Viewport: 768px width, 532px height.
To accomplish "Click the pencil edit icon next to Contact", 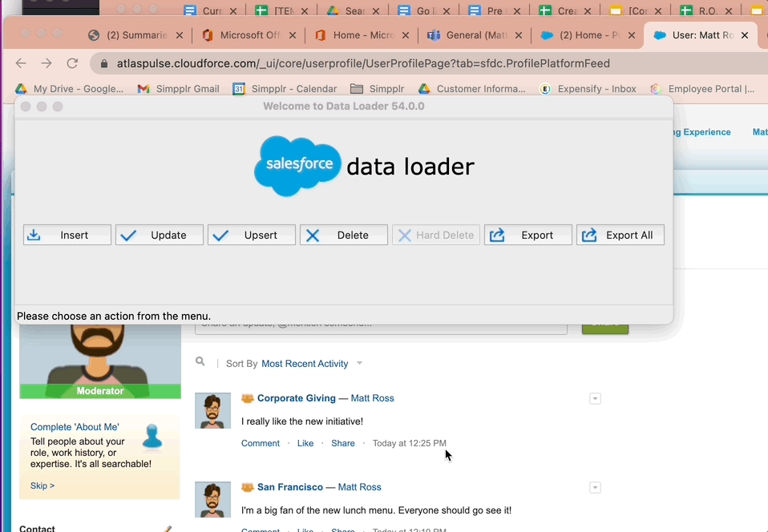I will click(168, 529).
